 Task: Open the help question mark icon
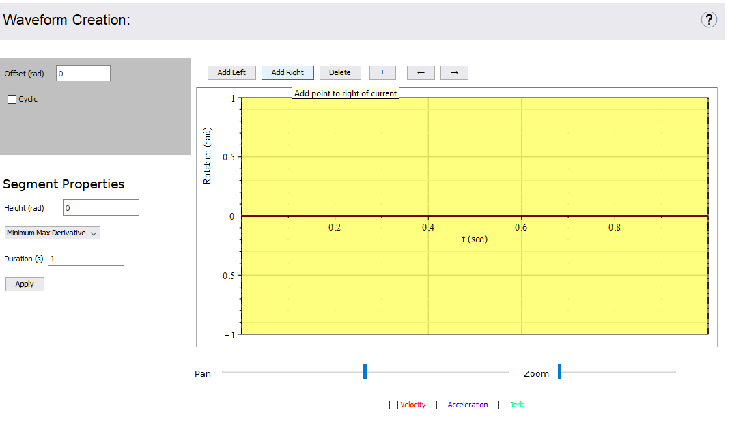(710, 19)
